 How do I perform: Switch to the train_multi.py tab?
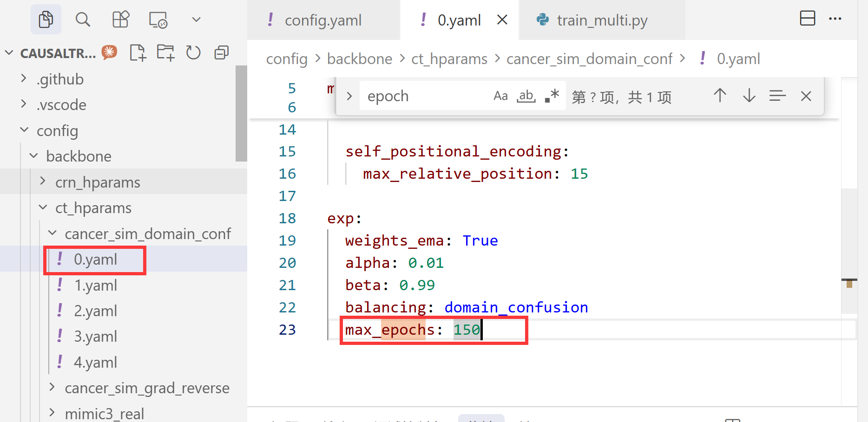[x=602, y=20]
